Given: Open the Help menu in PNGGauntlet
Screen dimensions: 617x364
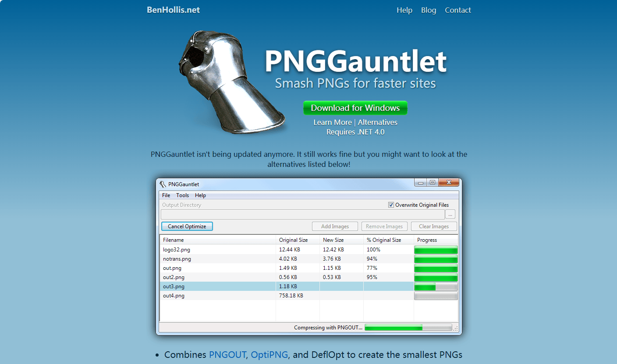Looking at the screenshot, I should click(x=200, y=195).
